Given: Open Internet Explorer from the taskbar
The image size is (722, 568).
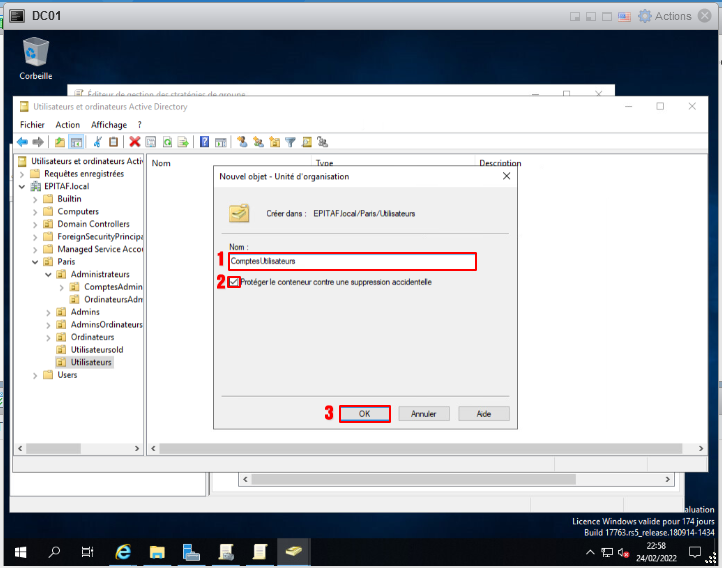Looking at the screenshot, I should pos(124,551).
